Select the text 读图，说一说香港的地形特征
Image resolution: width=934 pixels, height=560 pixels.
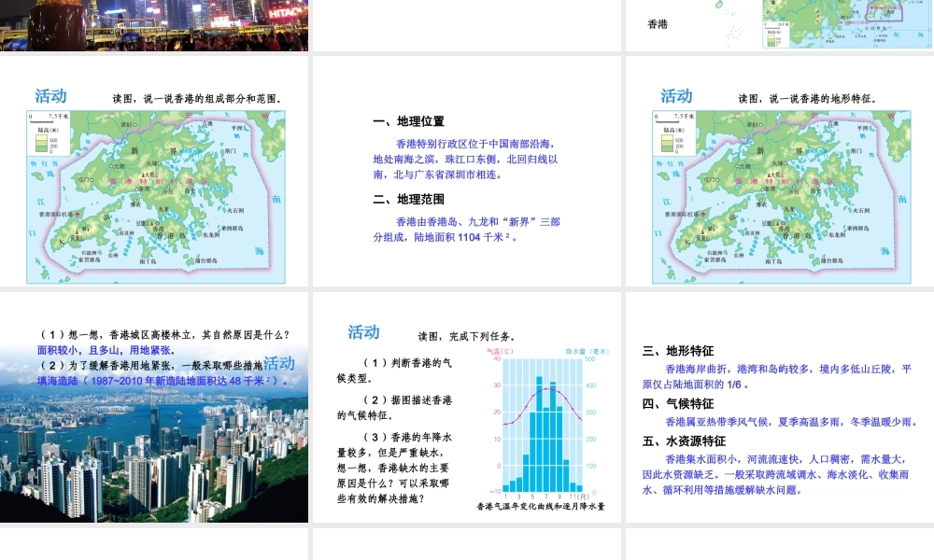coord(807,99)
